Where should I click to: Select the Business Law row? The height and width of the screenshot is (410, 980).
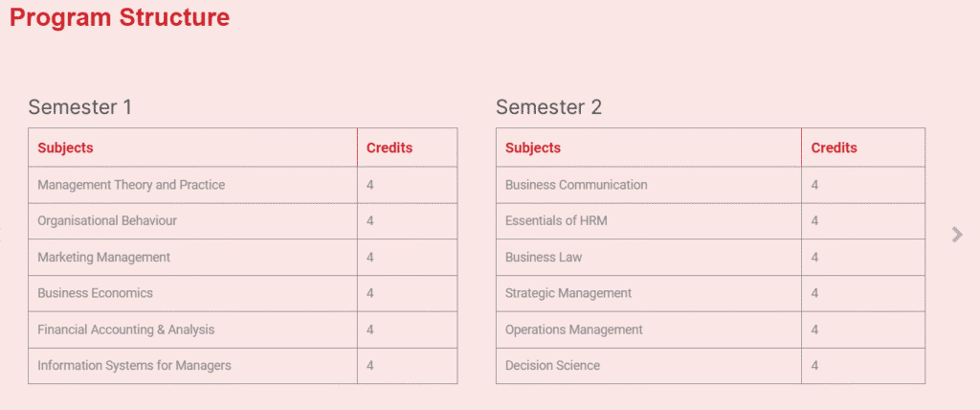click(711, 258)
